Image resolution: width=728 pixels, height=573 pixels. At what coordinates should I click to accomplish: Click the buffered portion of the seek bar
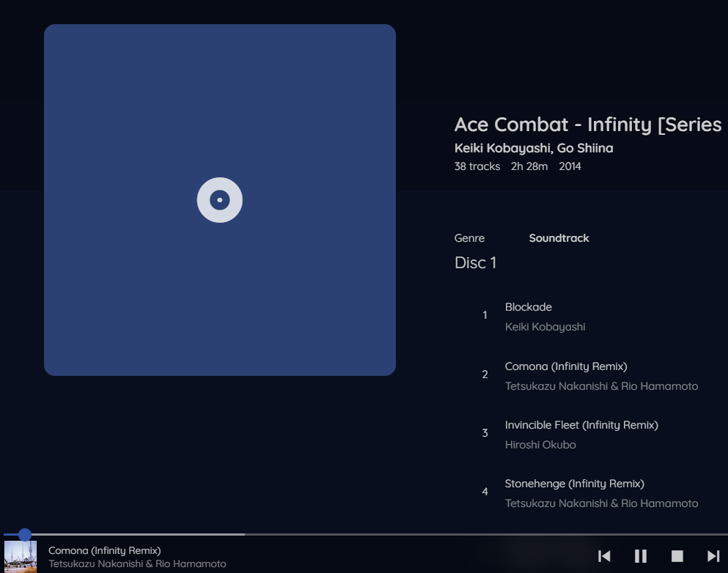[x=138, y=534]
